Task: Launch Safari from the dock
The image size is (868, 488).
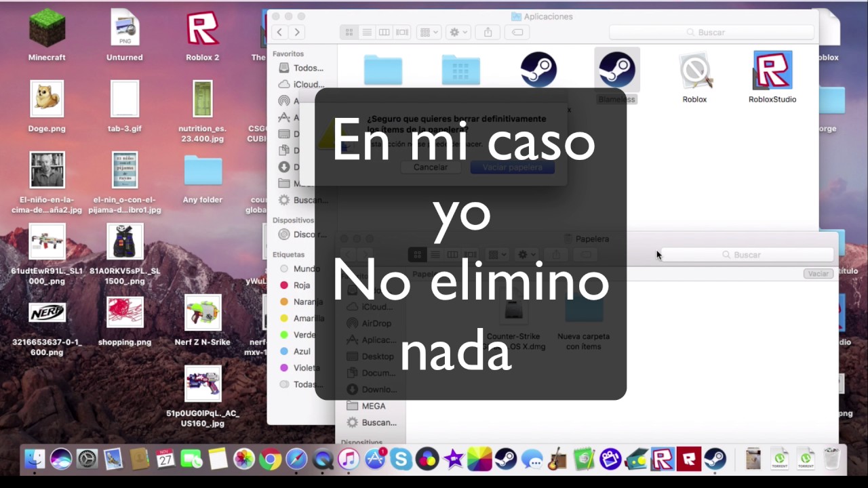Action: pos(296,460)
